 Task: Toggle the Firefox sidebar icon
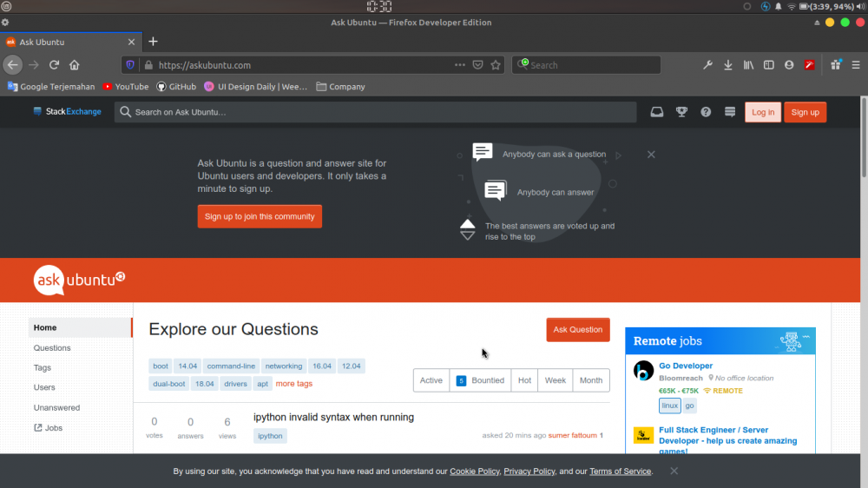pyautogui.click(x=769, y=65)
